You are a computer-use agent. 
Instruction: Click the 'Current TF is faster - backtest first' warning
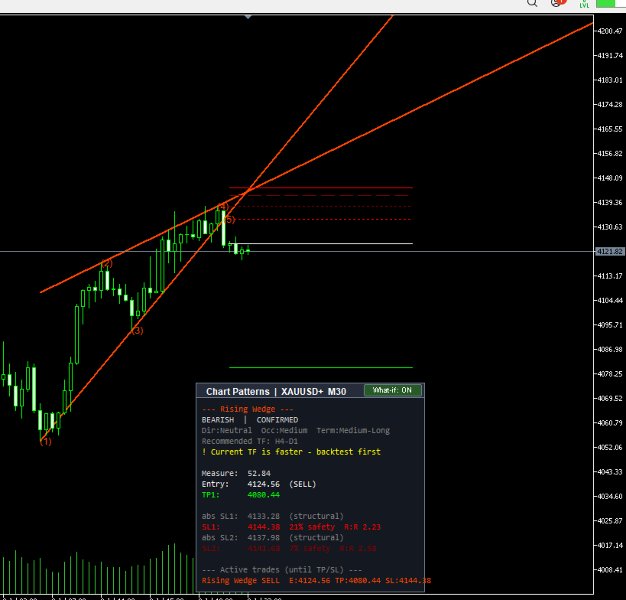(x=291, y=452)
